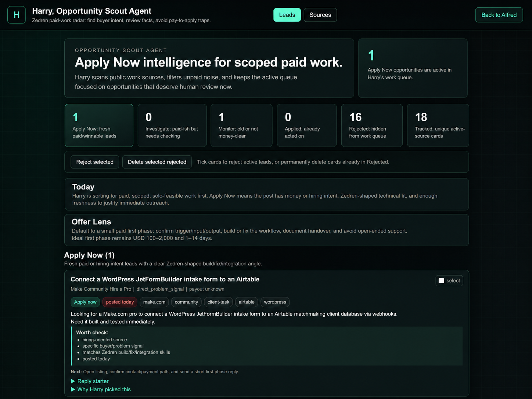Click the Offer Lens heading
The height and width of the screenshot is (399, 532).
click(91, 222)
